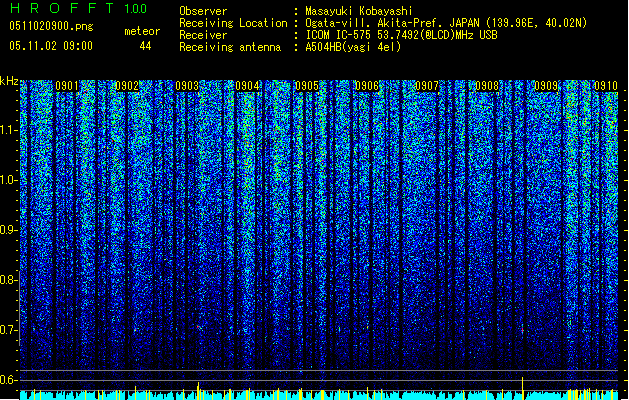Click the cyan signal level strip
This screenshot has height=400, width=629.
319,395
